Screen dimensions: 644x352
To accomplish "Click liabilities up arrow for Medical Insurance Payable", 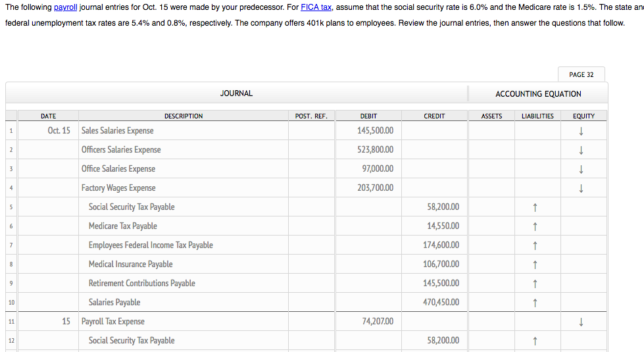I will [x=535, y=264].
